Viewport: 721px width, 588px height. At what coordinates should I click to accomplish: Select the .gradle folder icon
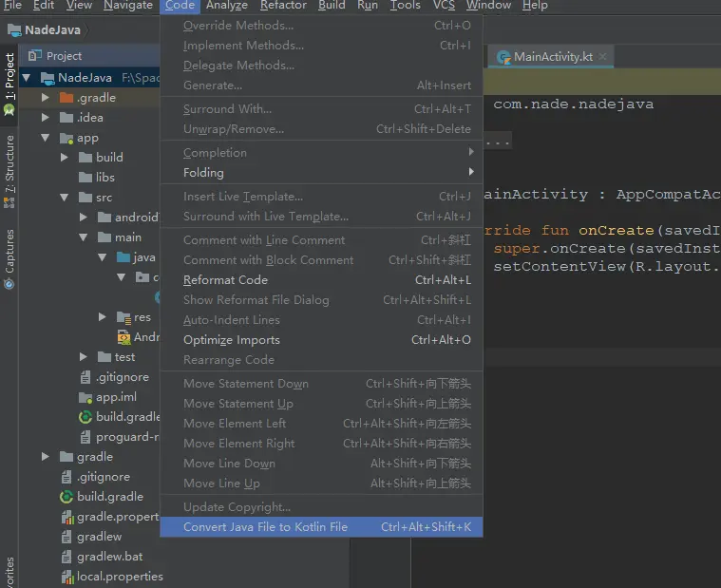pos(66,98)
